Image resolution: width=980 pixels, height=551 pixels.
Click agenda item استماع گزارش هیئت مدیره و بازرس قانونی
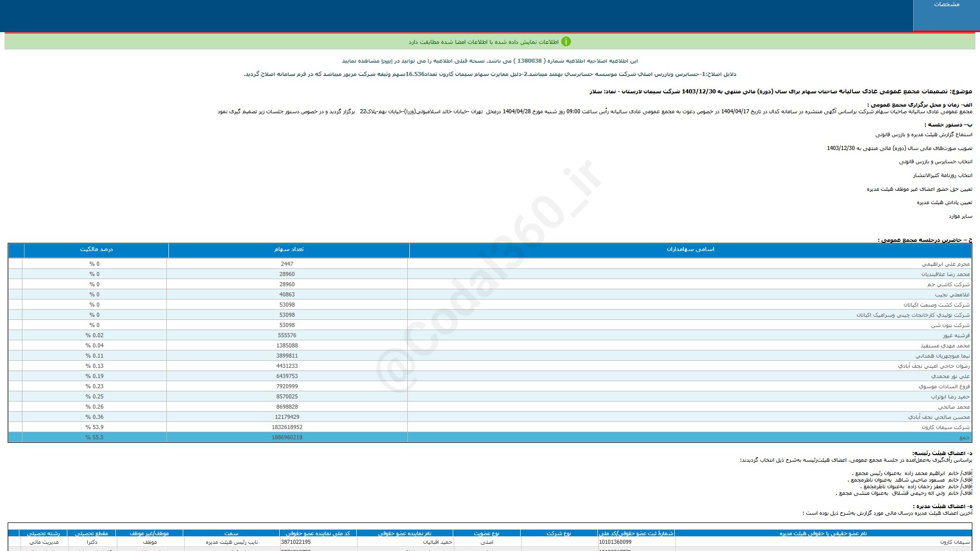(924, 135)
